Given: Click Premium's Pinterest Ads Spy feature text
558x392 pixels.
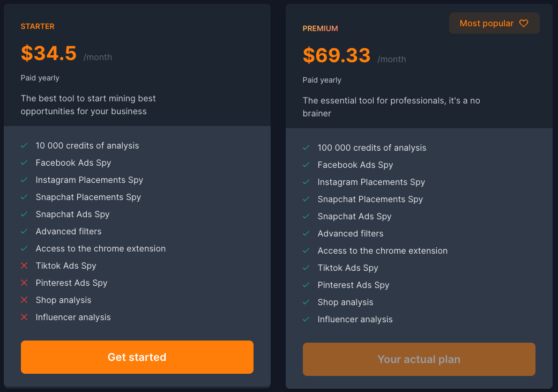Looking at the screenshot, I should pyautogui.click(x=353, y=285).
